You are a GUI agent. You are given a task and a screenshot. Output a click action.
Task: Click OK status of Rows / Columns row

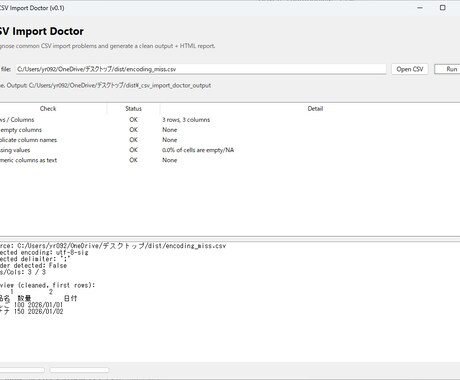click(133, 120)
